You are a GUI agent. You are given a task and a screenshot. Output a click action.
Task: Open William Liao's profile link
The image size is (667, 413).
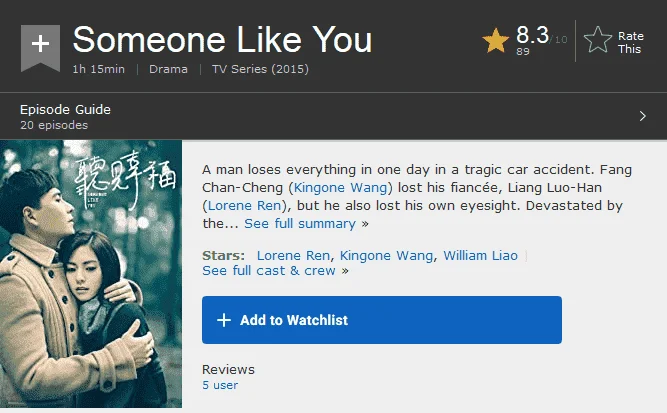[480, 256]
